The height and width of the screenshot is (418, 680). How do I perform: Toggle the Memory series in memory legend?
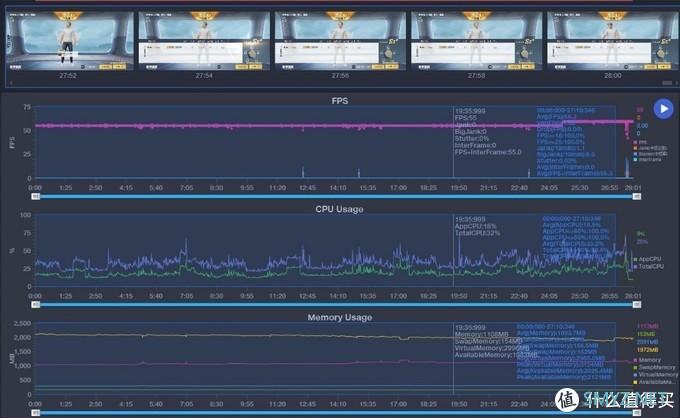click(x=647, y=360)
